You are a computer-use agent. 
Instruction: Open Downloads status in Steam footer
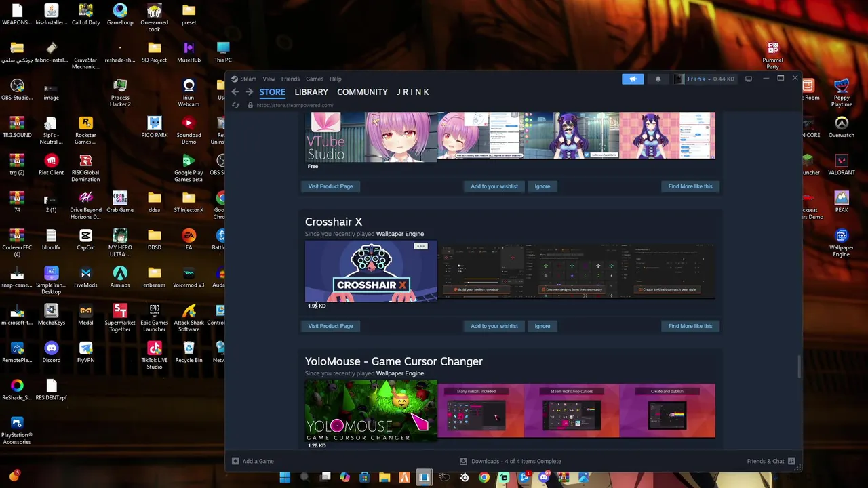pos(510,461)
